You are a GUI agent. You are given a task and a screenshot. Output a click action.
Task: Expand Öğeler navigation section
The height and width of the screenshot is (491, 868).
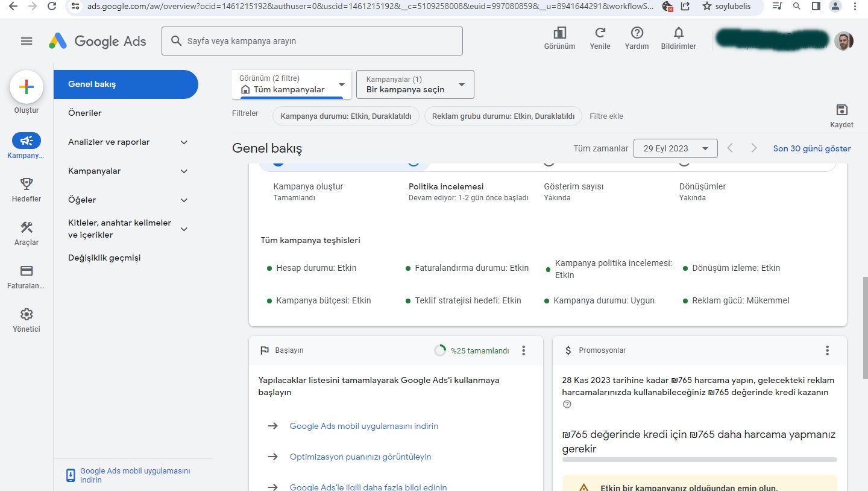184,200
